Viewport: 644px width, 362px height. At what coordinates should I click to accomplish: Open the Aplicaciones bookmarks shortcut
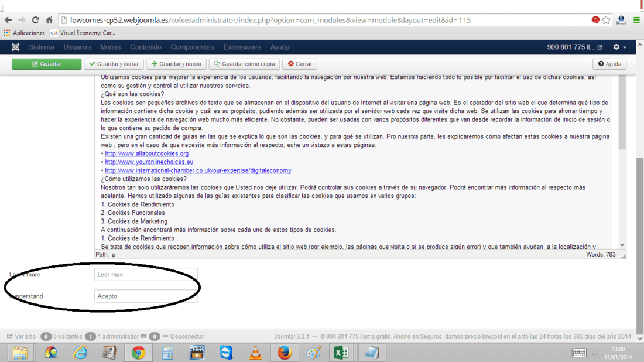tap(24, 33)
